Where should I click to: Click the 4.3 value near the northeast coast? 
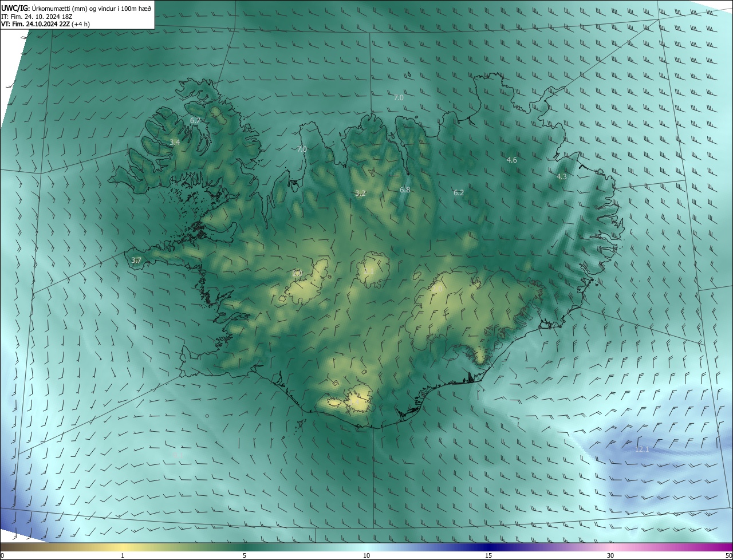click(562, 177)
